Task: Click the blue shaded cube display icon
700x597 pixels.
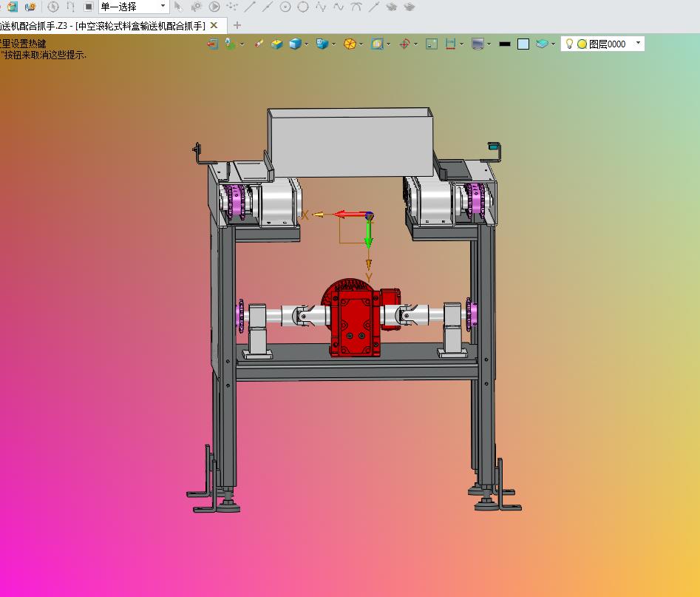Action: coord(295,44)
